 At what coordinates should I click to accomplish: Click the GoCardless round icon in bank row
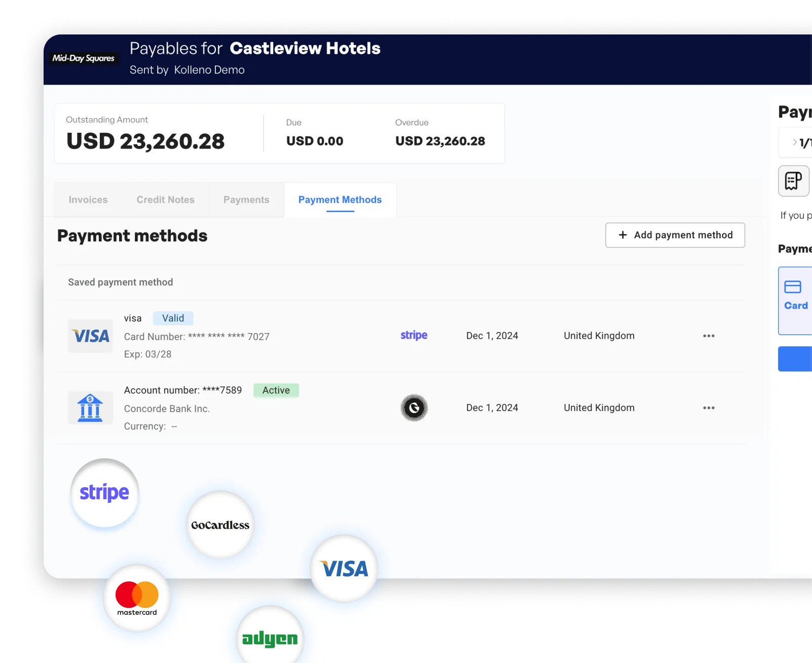click(x=414, y=408)
